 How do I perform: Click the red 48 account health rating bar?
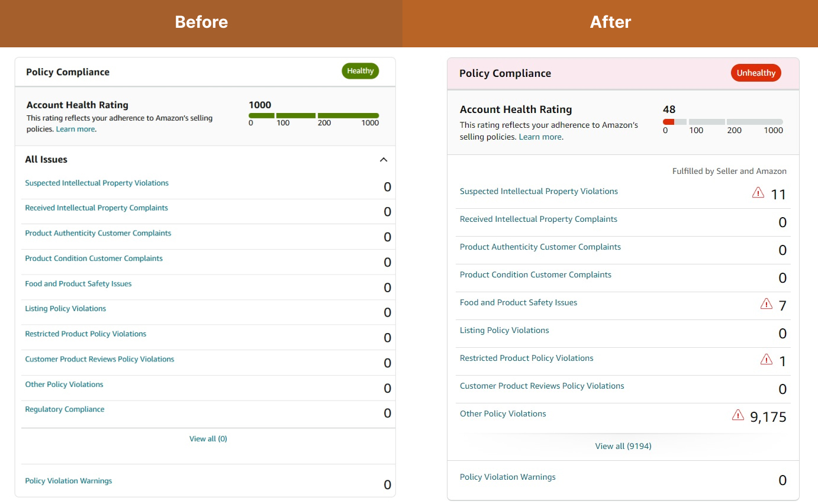click(x=668, y=121)
